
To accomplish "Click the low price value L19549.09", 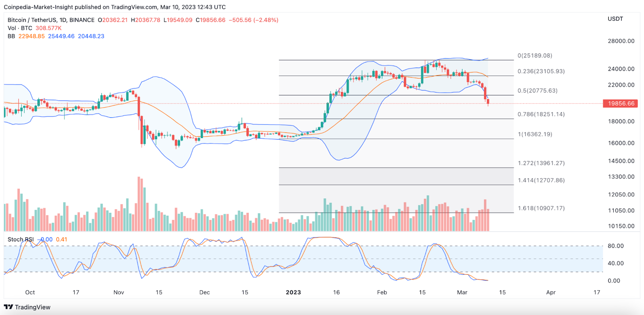I will point(178,20).
